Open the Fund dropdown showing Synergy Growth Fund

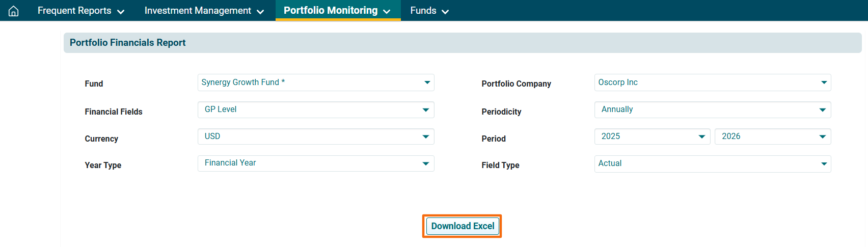[316, 83]
